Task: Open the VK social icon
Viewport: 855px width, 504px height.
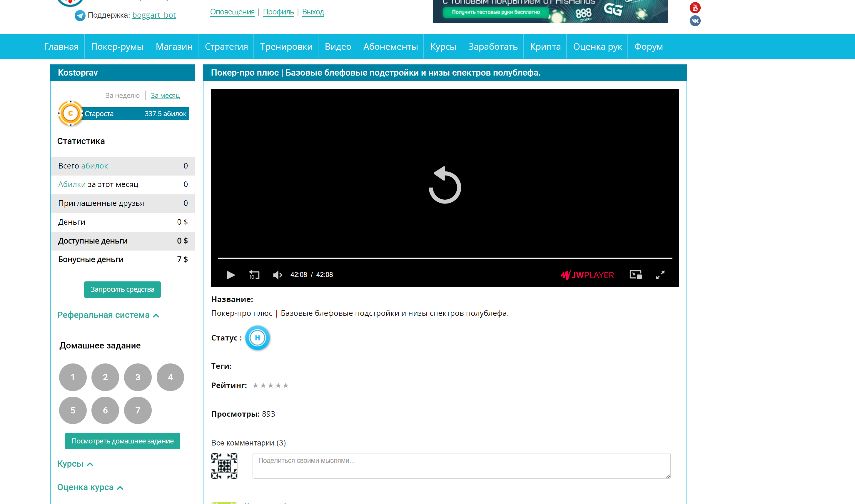Action: [695, 21]
